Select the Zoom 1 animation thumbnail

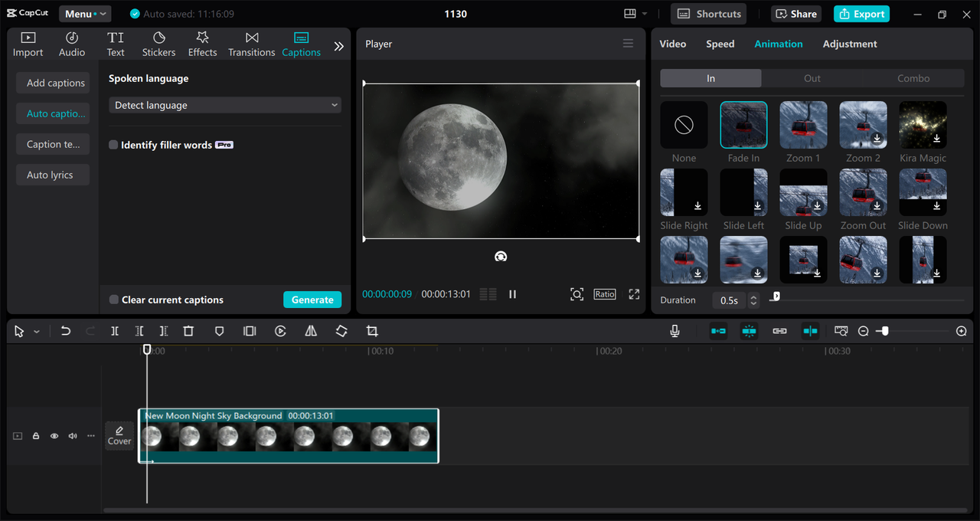pos(803,125)
